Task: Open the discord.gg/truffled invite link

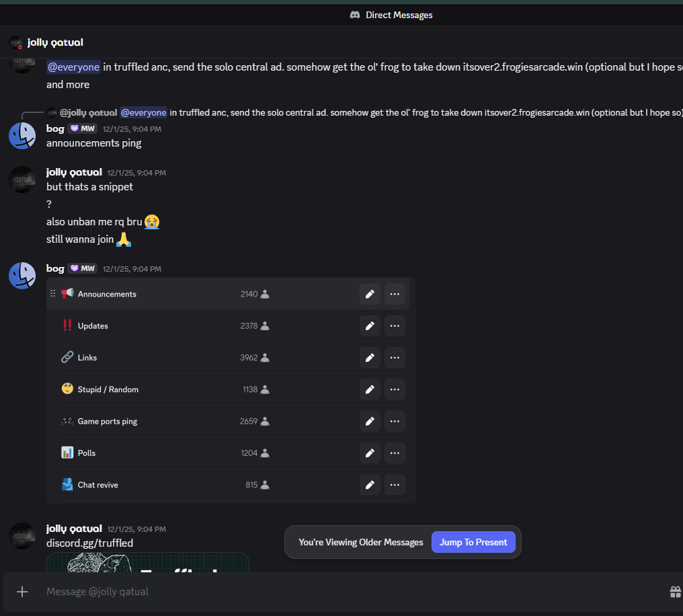Action: (89, 543)
